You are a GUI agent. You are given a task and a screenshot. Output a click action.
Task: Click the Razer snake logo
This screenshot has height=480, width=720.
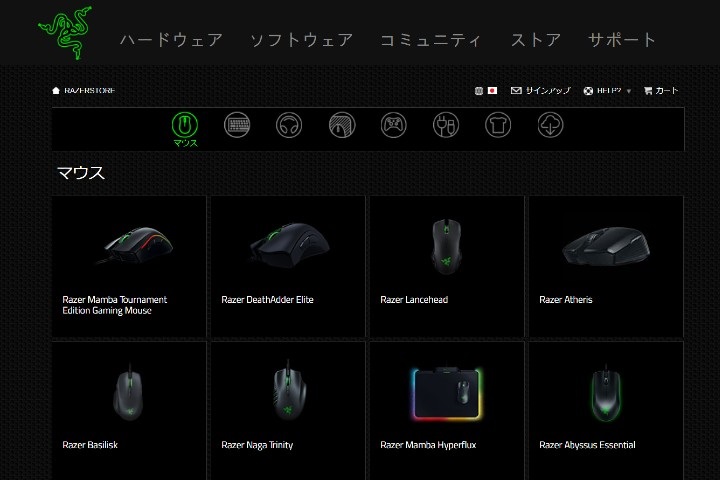pyautogui.click(x=65, y=33)
